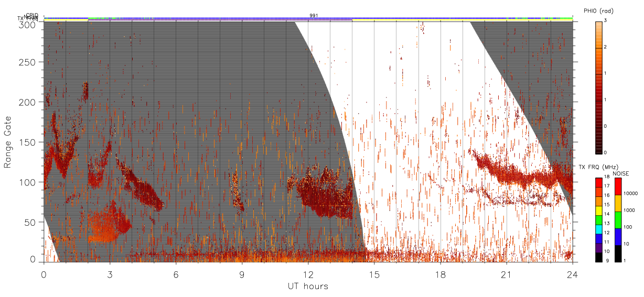
Task: Click the '15' UT hours tick label
Action: [x=374, y=274]
